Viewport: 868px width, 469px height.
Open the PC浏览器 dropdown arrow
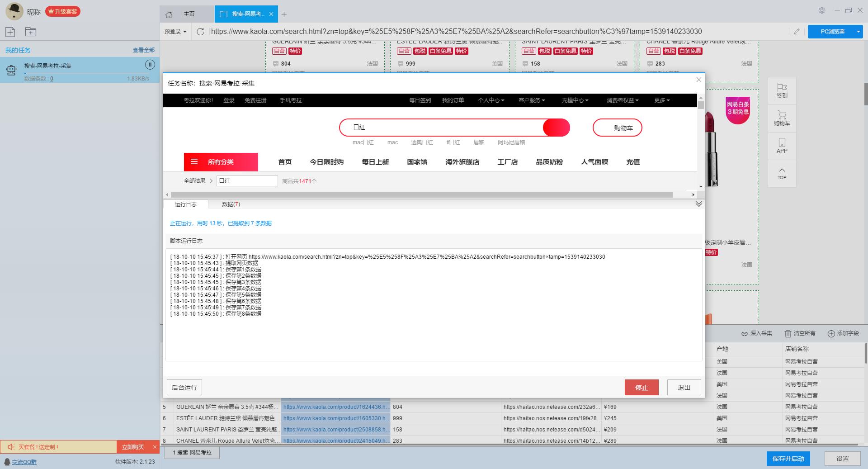858,32
